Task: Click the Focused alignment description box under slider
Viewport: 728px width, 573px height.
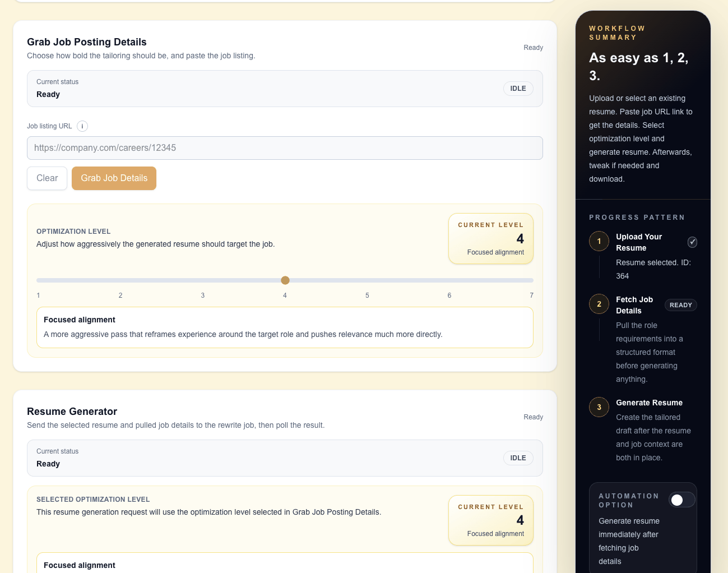Action: (x=285, y=327)
